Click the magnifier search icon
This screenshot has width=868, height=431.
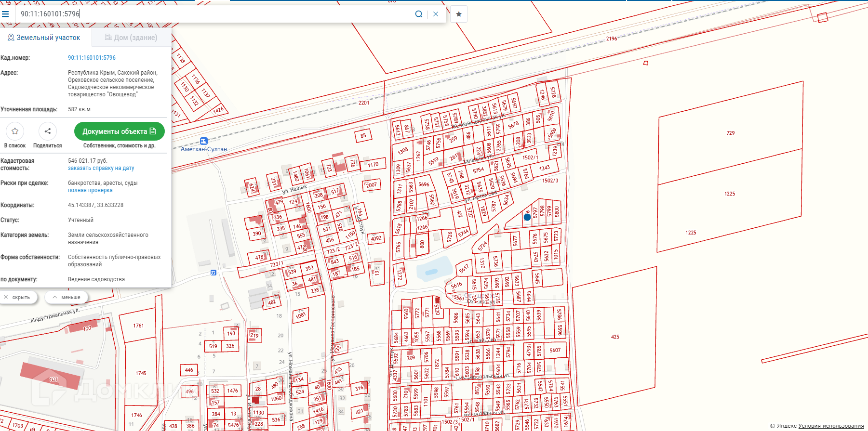418,14
